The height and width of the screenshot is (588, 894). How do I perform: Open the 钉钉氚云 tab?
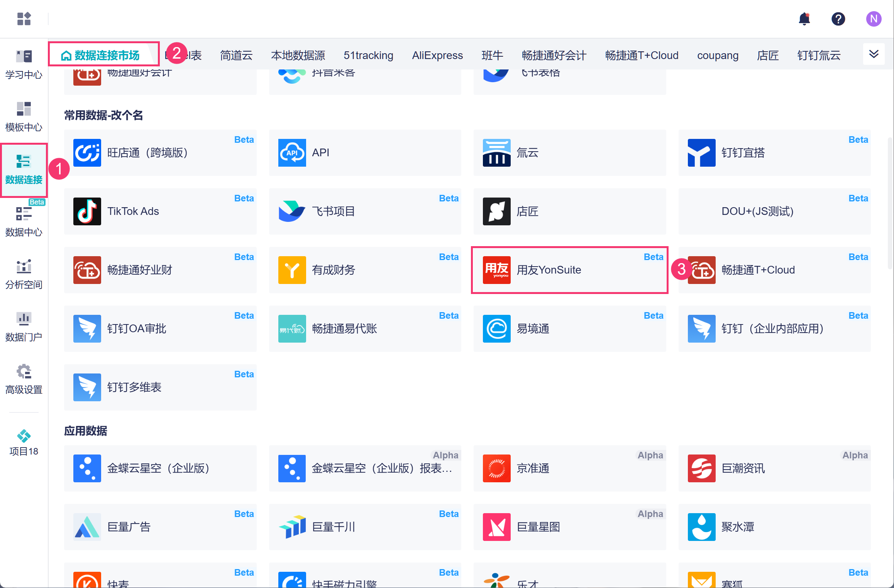click(x=819, y=55)
